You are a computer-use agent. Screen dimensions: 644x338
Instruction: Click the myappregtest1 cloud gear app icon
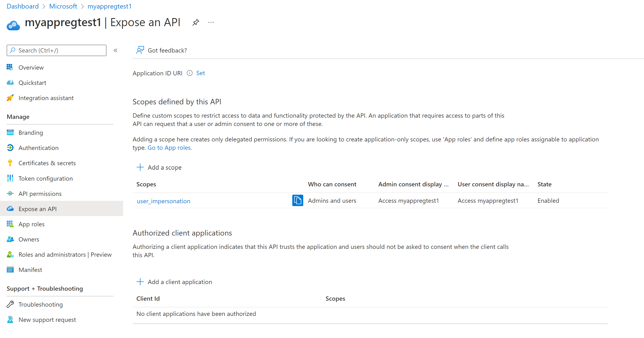(13, 25)
